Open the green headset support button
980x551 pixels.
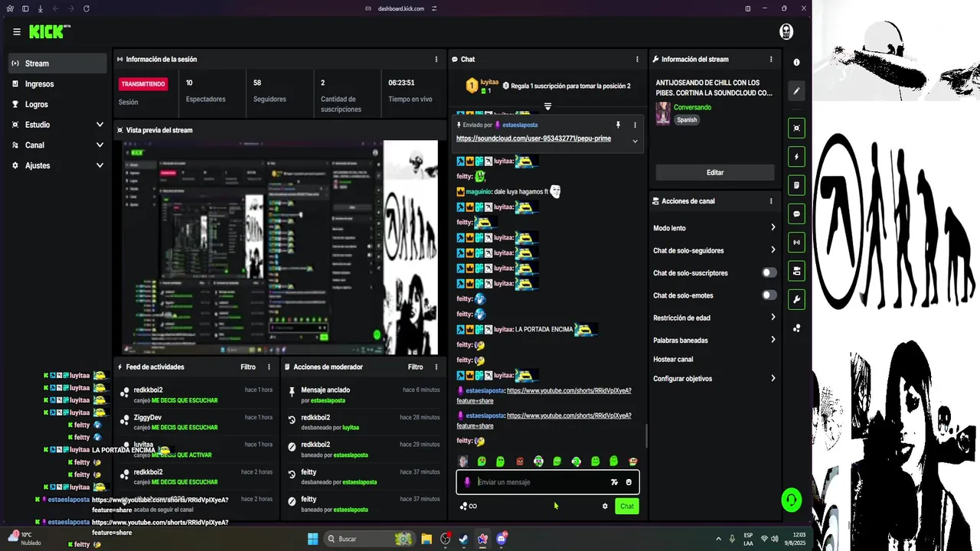point(791,500)
